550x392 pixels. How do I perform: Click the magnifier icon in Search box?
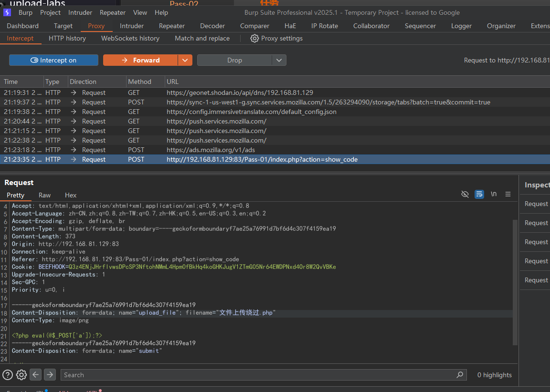[460, 375]
